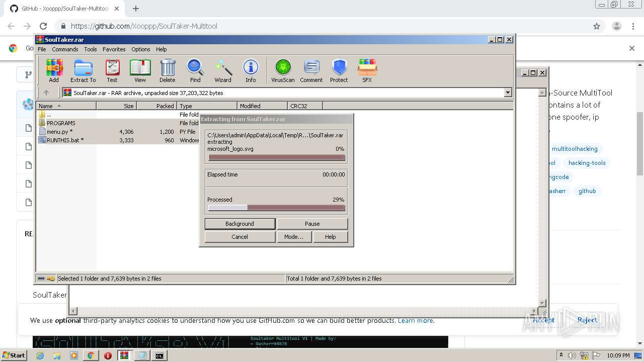Open the Windows Start menu
The width and height of the screenshot is (644, 362).
(x=14, y=355)
